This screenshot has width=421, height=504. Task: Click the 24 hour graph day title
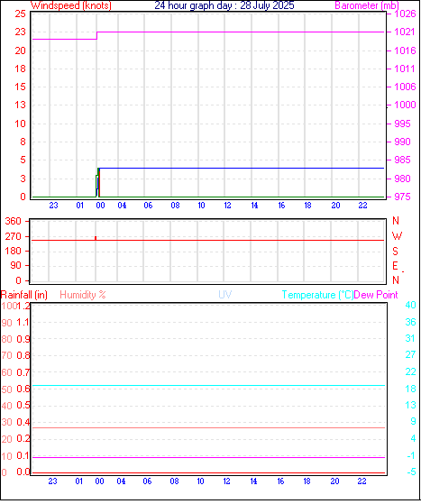[224, 5]
